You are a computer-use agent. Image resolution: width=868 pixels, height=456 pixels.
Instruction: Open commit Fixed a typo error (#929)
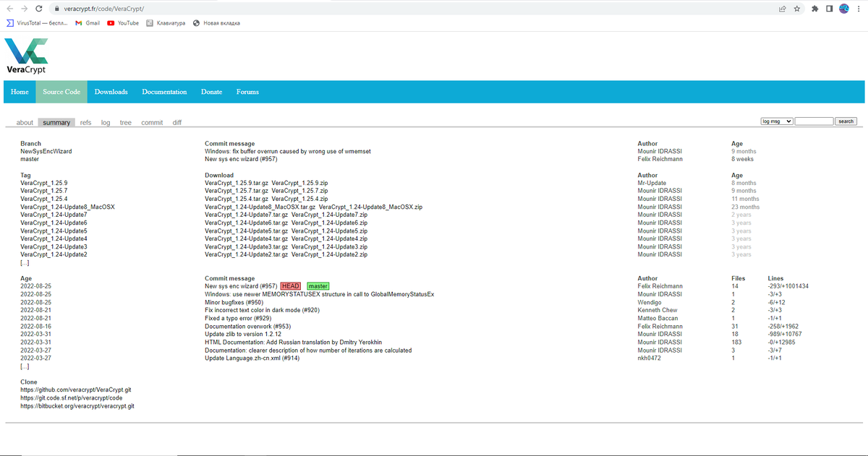coord(238,318)
